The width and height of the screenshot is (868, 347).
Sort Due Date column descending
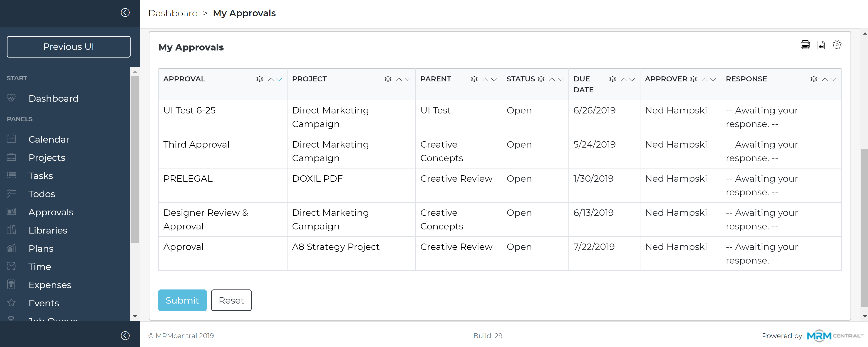632,79
